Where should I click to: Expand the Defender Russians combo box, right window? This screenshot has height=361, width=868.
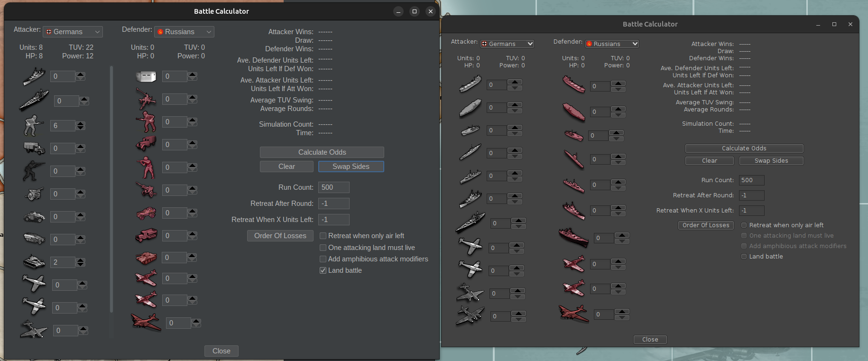pyautogui.click(x=612, y=44)
